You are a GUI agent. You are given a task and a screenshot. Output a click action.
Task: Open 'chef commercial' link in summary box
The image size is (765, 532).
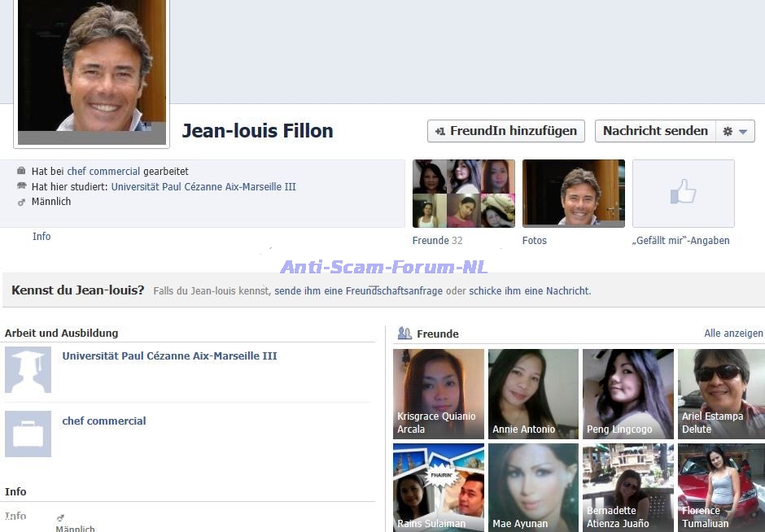(103, 172)
